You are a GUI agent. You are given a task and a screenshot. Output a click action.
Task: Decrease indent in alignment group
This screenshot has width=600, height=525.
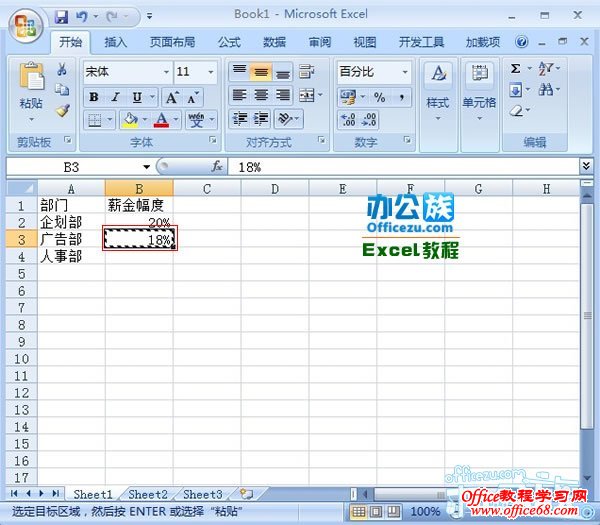point(240,119)
